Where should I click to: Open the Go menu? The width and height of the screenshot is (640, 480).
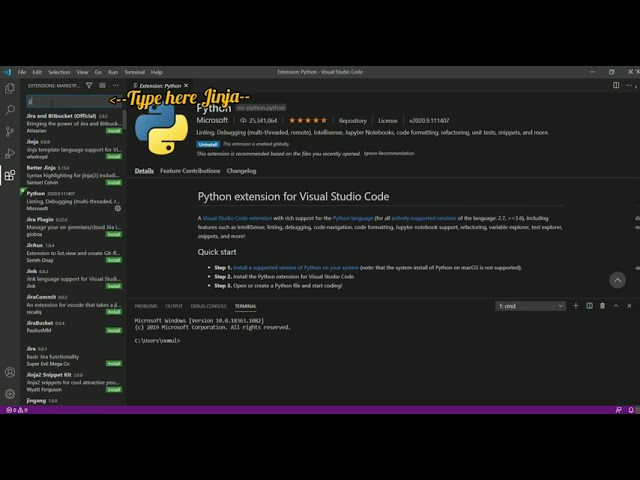[x=98, y=72]
